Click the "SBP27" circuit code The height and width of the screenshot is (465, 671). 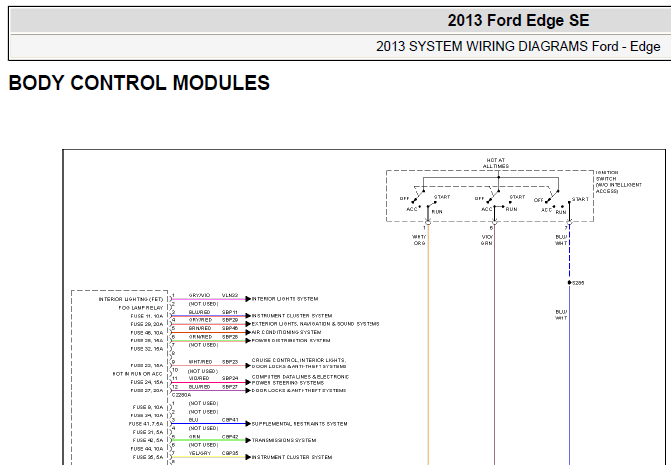[230, 386]
